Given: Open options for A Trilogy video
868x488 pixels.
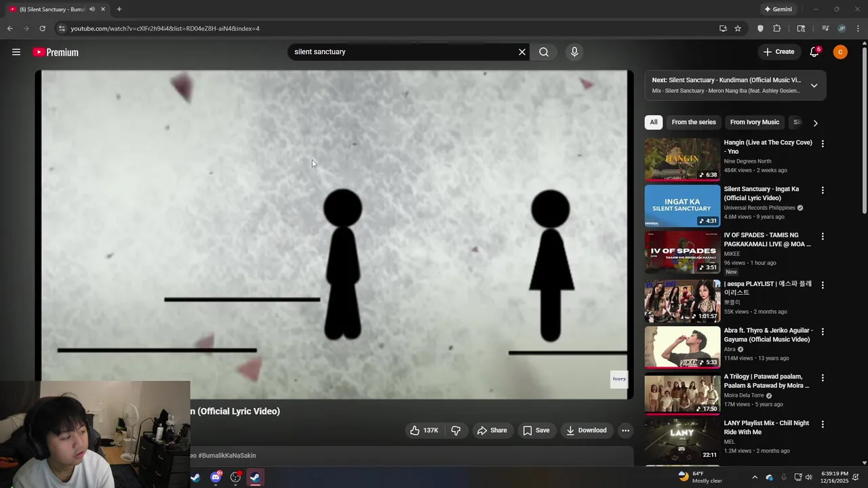Looking at the screenshot, I should click(823, 378).
